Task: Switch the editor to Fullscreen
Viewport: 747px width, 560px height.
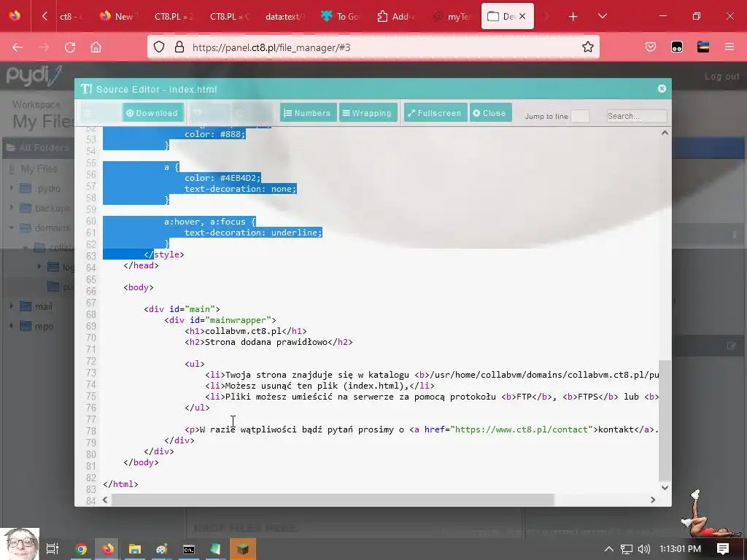Action: click(x=435, y=113)
